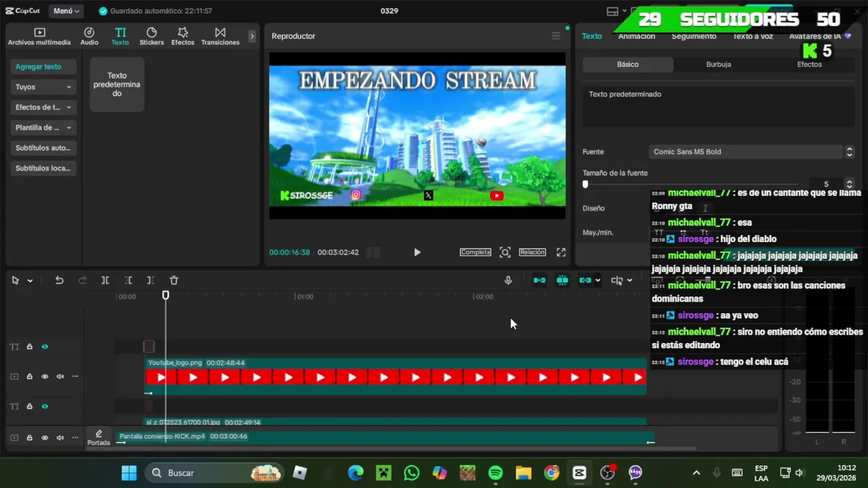Viewport: 868px width, 488px height.
Task: Select the Burbuja sub-tab
Action: pos(718,64)
